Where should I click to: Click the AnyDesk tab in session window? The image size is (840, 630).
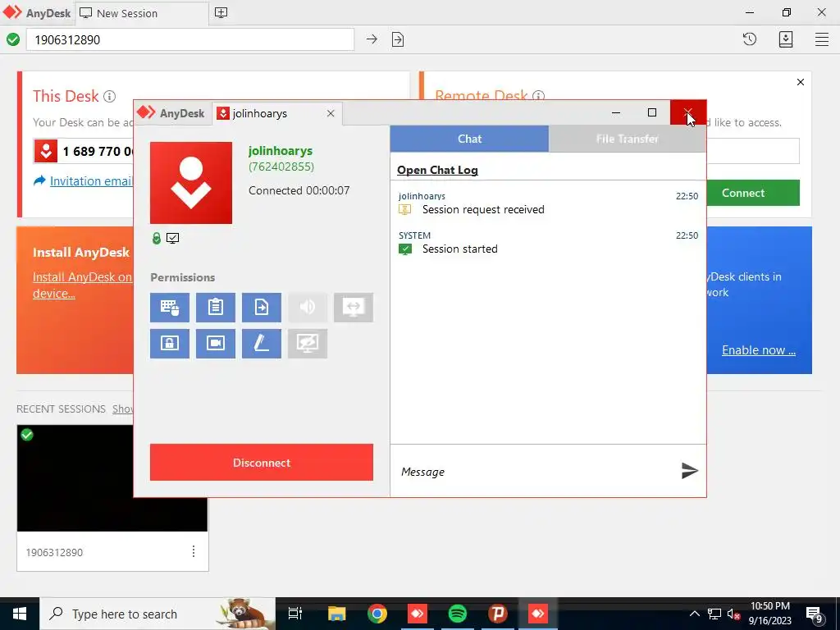[x=172, y=113]
